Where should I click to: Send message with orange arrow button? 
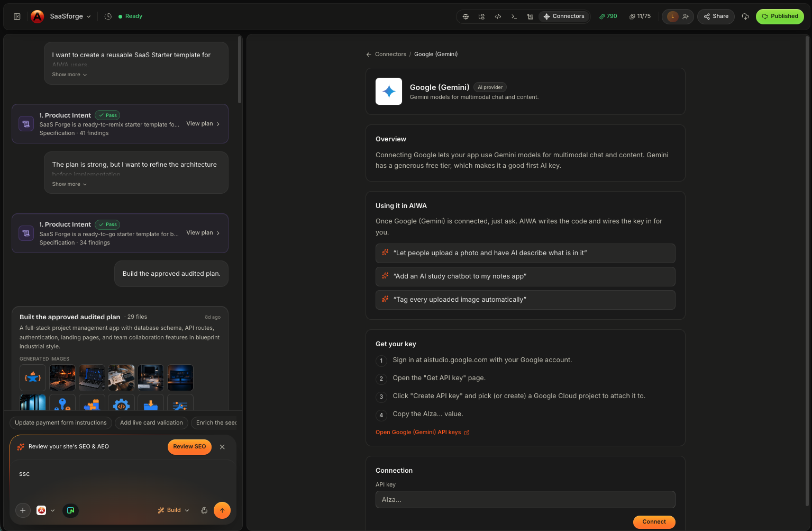tap(222, 510)
